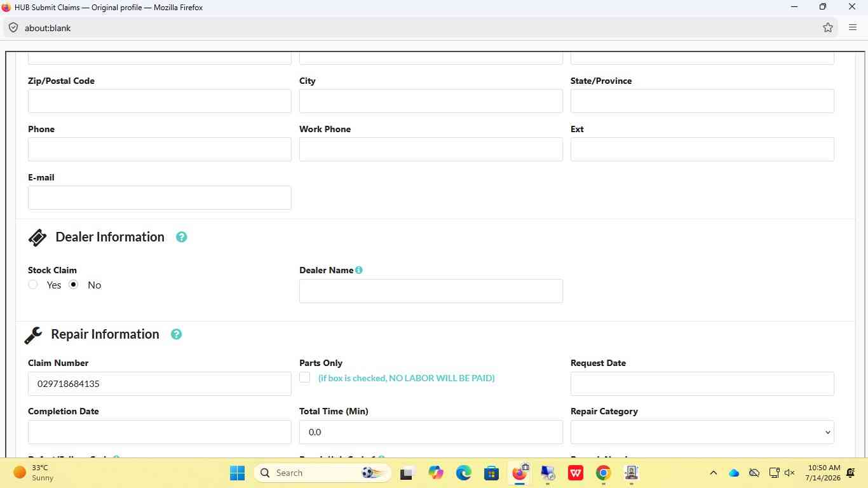Image resolution: width=868 pixels, height=488 pixels.
Task: Open the Repair Category dropdown
Action: click(702, 432)
